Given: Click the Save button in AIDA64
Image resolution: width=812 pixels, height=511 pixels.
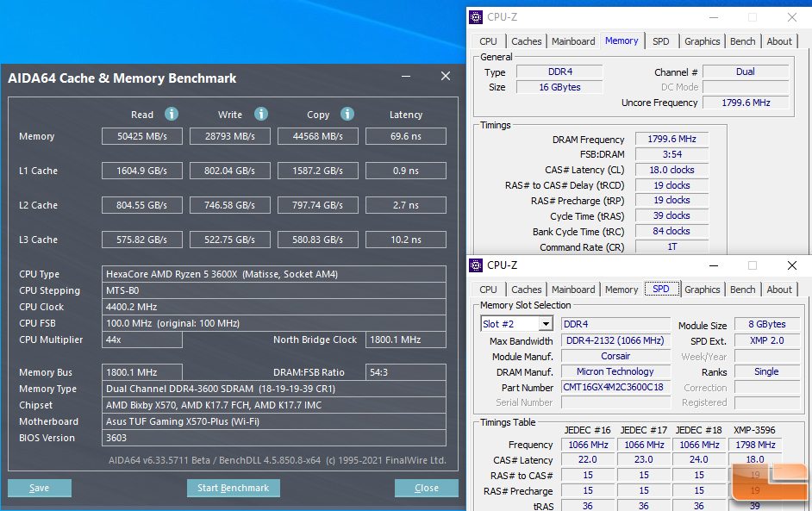Looking at the screenshot, I should pyautogui.click(x=40, y=488).
